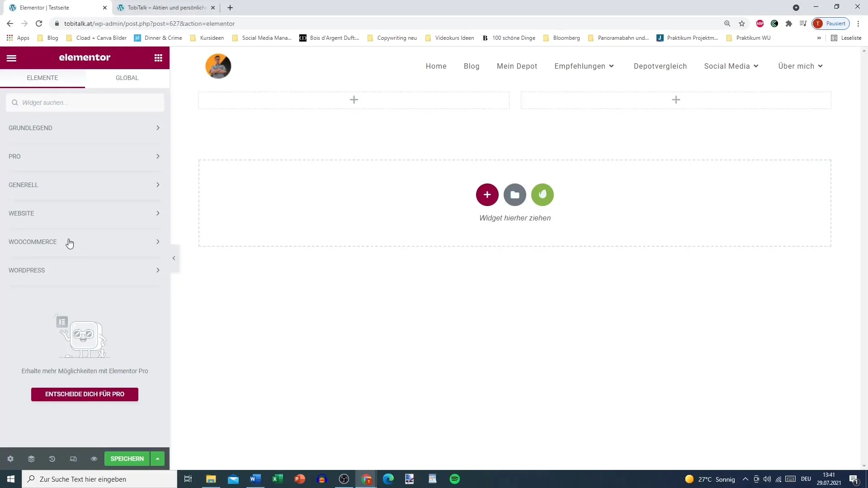Open File Explorer from the taskbar

pyautogui.click(x=211, y=479)
